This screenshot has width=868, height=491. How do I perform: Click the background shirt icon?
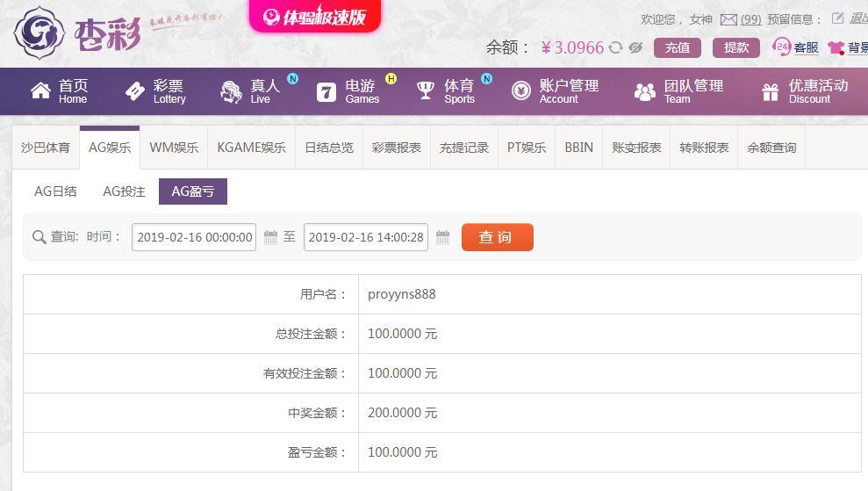[836, 47]
